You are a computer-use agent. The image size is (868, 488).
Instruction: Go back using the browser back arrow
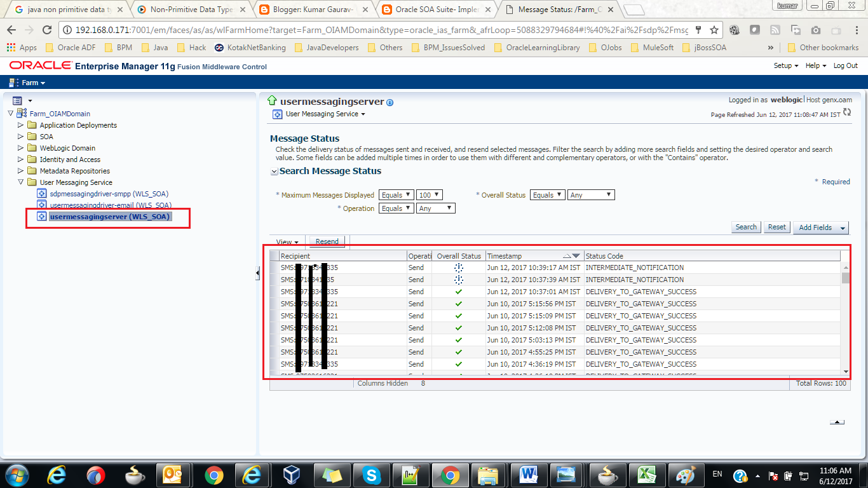click(12, 30)
